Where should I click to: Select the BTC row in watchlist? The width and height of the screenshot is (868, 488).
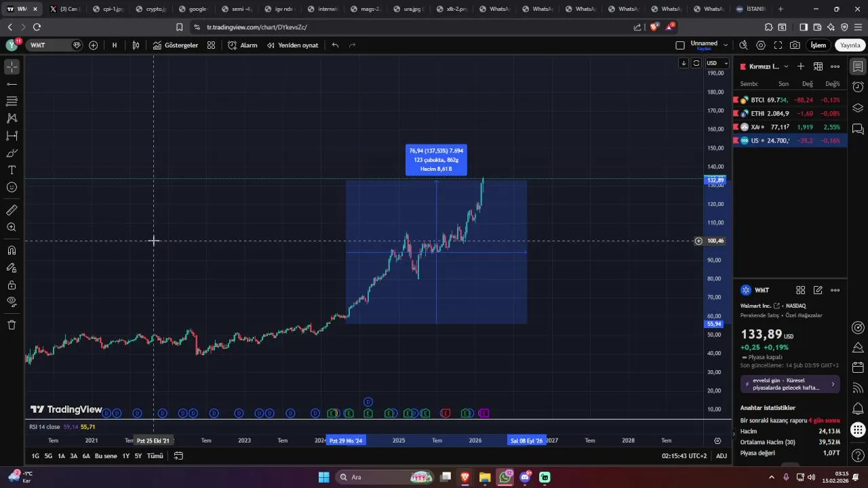click(x=790, y=100)
